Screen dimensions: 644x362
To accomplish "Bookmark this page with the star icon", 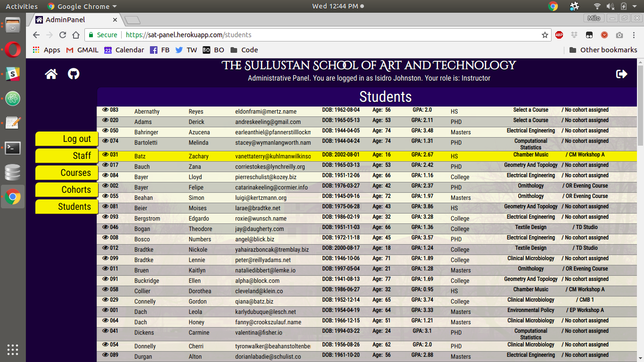I will (545, 35).
